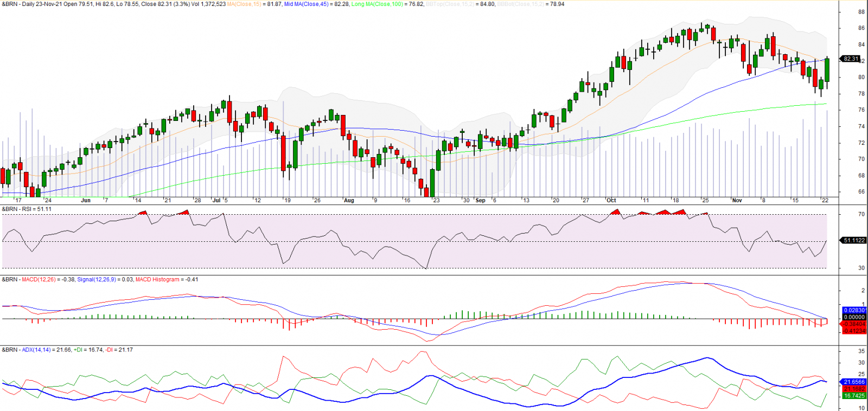Click the '22 date tick at chart end
868x411 pixels.
[825, 200]
